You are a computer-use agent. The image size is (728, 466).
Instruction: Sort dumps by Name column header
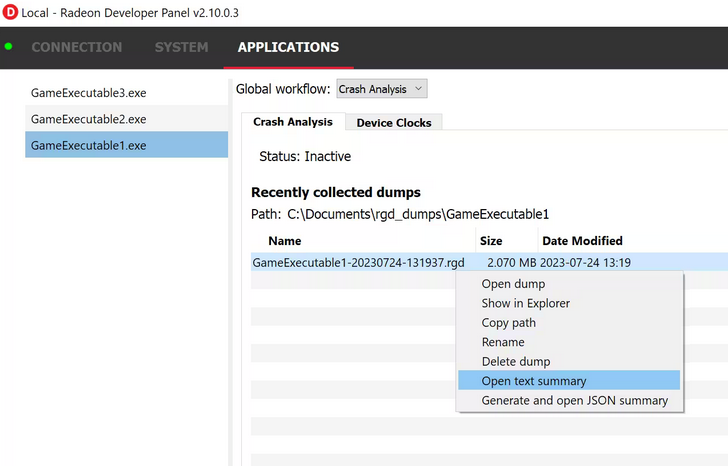[x=285, y=241]
